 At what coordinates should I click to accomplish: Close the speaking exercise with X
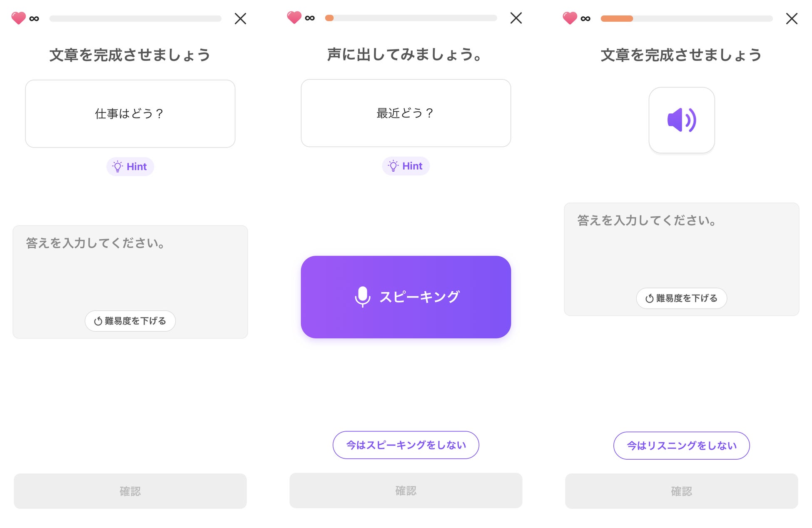[x=516, y=18]
